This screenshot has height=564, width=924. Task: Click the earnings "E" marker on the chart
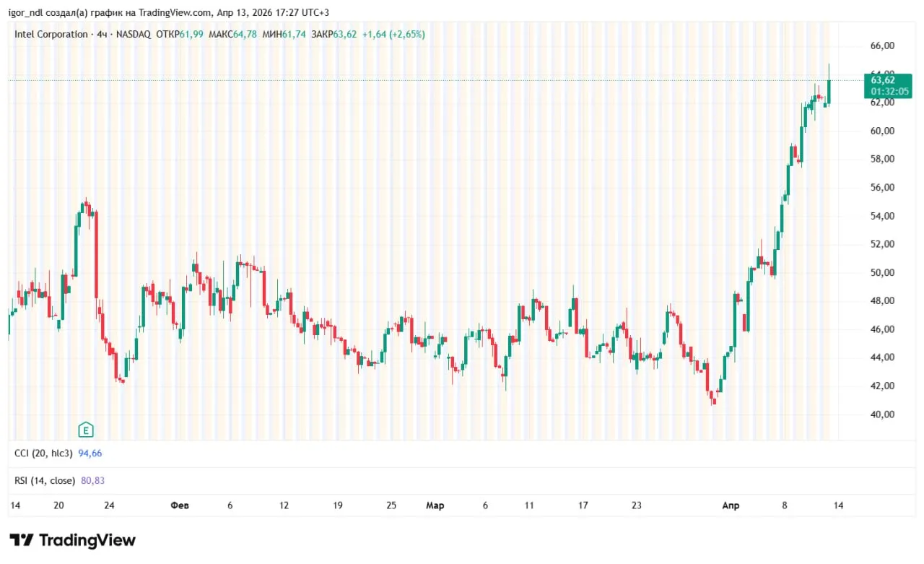[x=86, y=430]
